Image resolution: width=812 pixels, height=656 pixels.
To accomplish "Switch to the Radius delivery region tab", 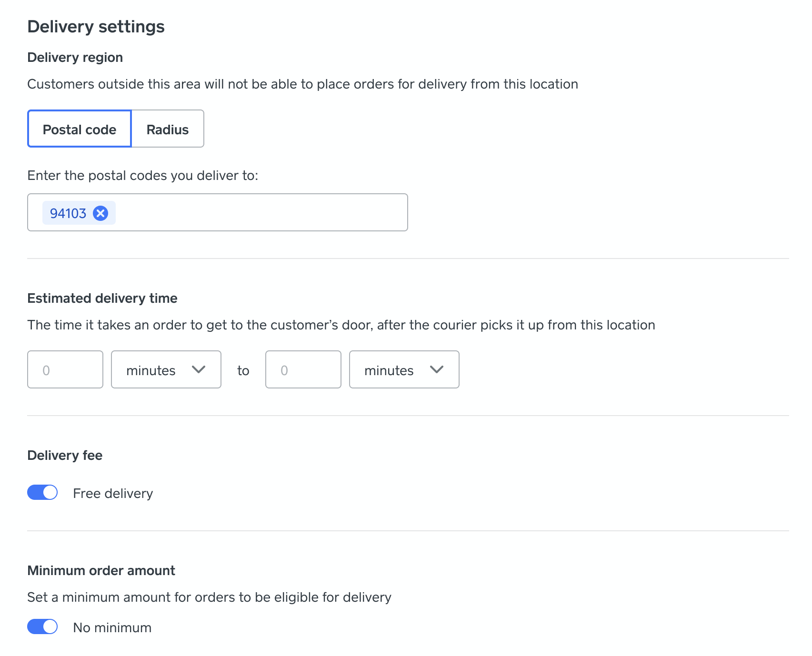I will tap(168, 129).
